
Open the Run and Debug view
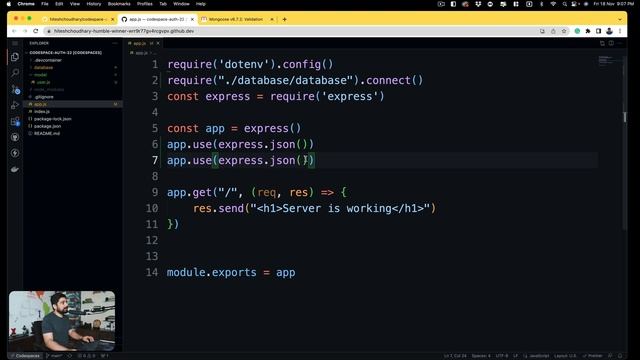(x=15, y=105)
